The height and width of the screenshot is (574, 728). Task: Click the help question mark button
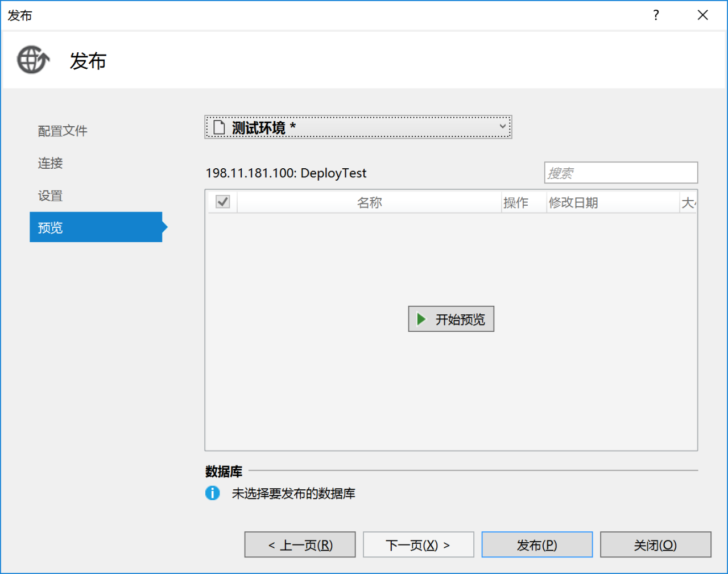[x=656, y=15]
